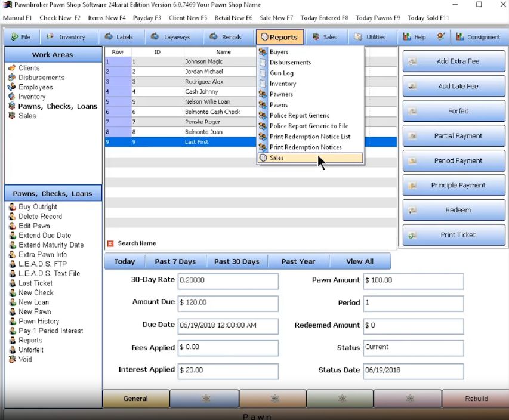Open the Utilities toolbar menu
This screenshot has height=420, width=509.
tap(372, 37)
